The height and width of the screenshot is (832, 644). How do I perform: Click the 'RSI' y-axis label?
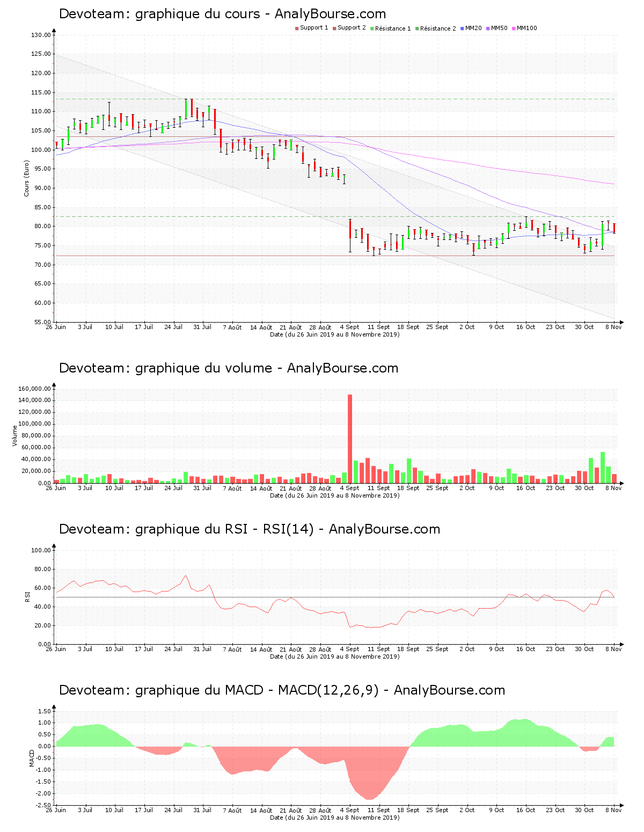point(27,597)
